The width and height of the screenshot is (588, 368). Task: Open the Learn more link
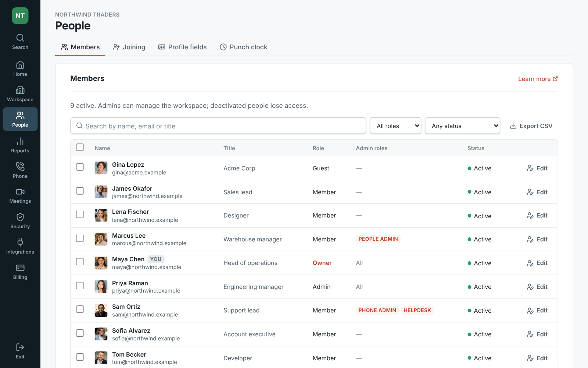tap(538, 79)
